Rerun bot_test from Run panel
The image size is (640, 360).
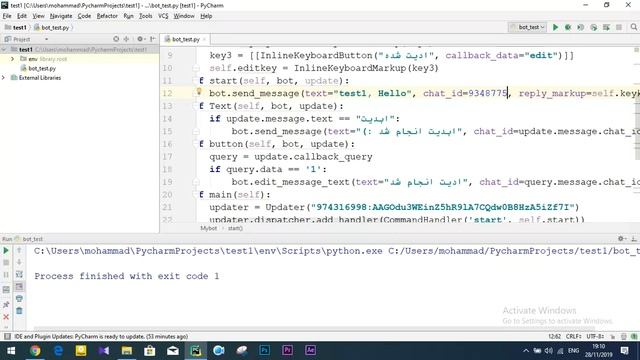coord(6,250)
